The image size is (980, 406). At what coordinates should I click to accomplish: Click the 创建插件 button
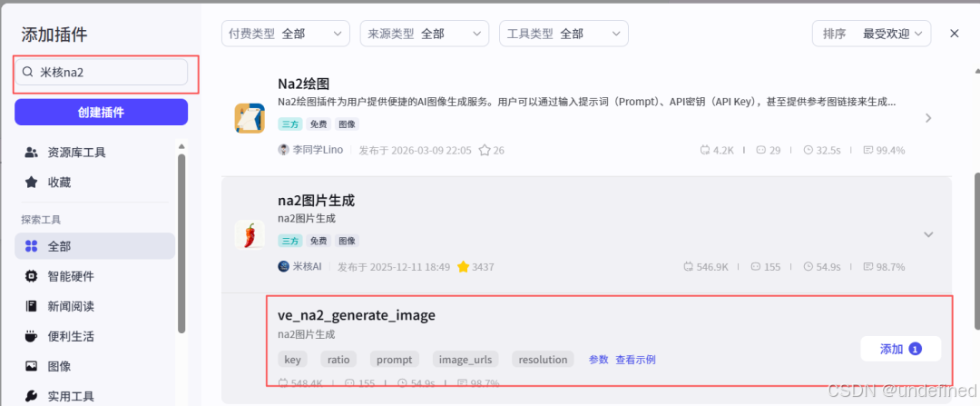pos(102,113)
